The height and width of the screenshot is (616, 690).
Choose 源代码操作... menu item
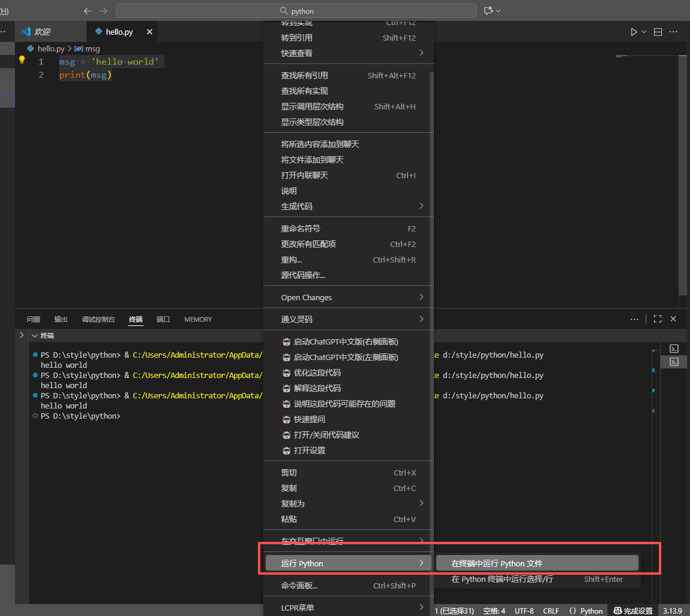click(x=348, y=275)
